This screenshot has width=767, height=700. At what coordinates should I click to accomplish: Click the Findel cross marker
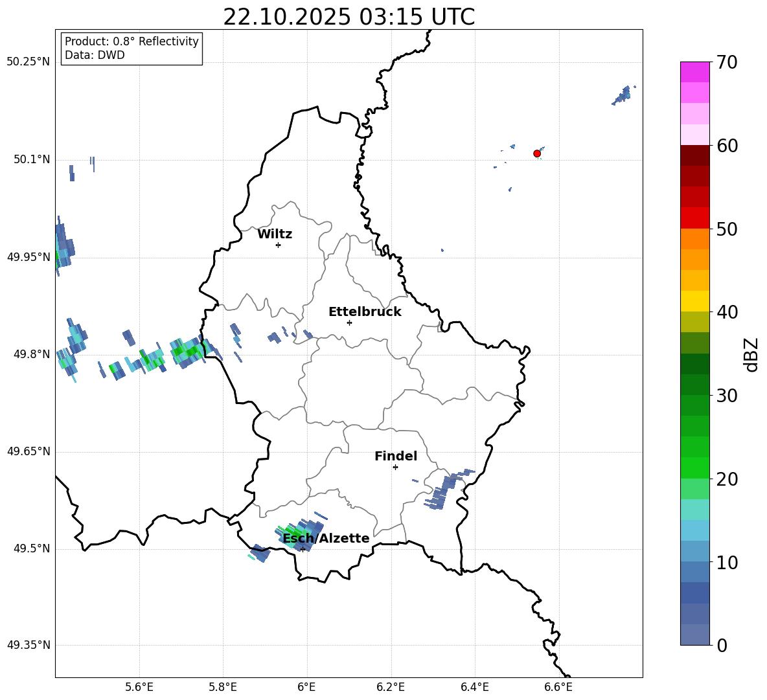[395, 467]
